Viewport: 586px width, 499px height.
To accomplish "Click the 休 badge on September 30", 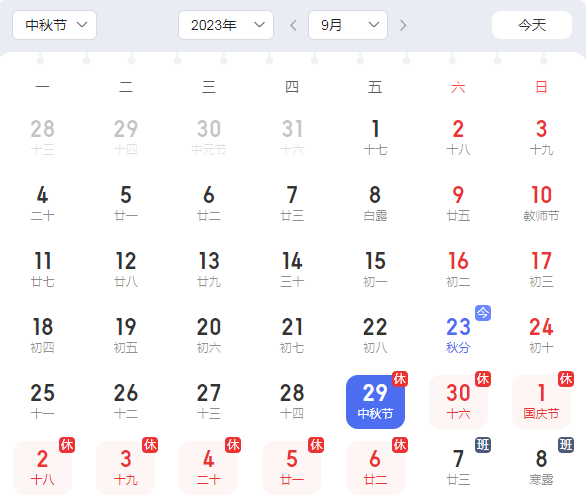I will (x=483, y=379).
